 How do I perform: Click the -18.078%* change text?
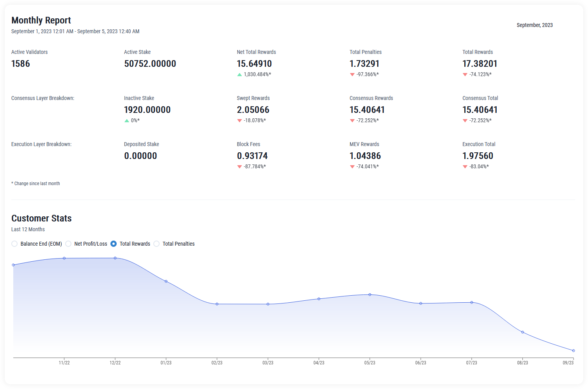click(255, 120)
